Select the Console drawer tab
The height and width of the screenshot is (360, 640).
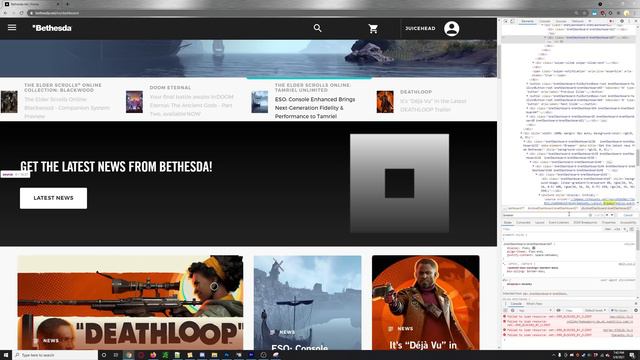coord(516,304)
